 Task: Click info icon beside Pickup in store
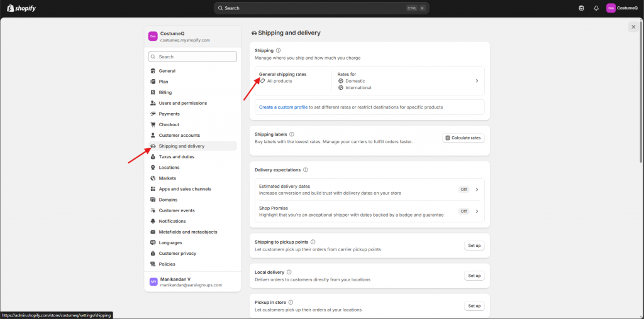coord(291,302)
